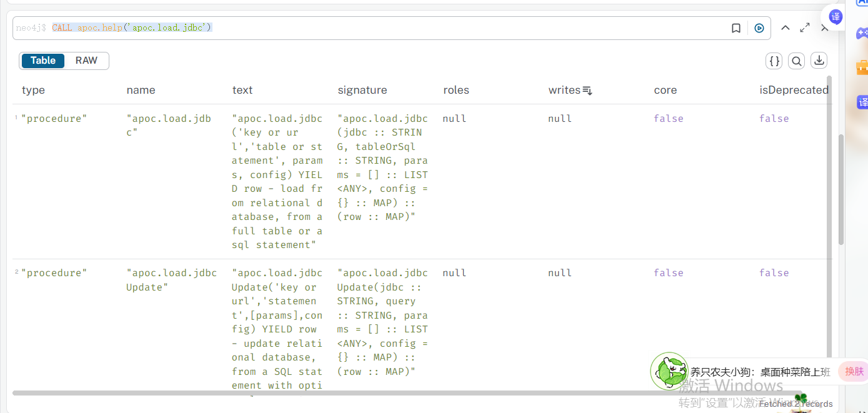Expand the result frame to fullscreen
868x413 pixels.
pos(804,28)
